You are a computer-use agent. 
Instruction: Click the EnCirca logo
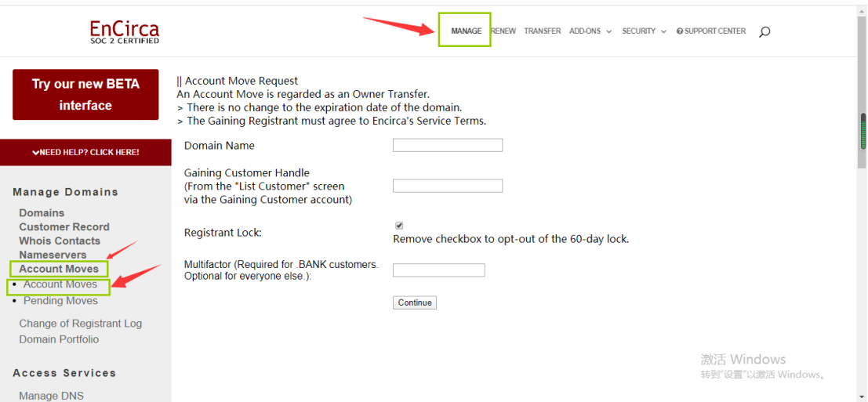[124, 31]
